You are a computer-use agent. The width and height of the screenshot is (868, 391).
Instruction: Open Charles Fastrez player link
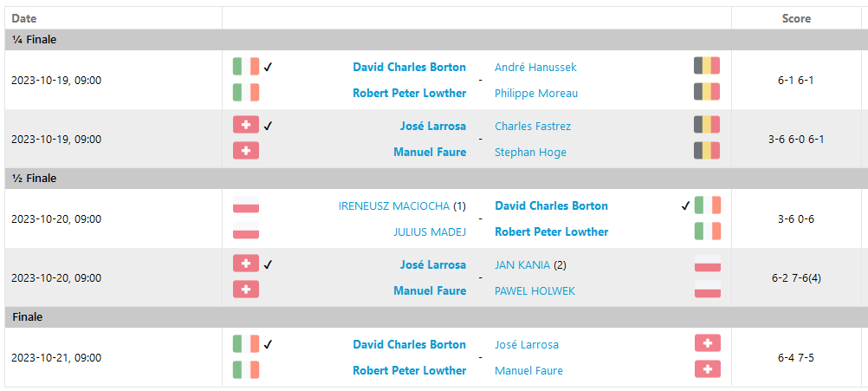click(x=533, y=126)
